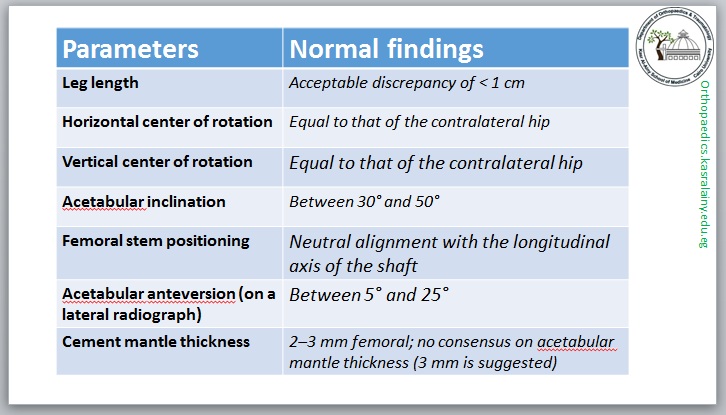Select the Parameters header cell
The image size is (726, 415).
(131, 49)
